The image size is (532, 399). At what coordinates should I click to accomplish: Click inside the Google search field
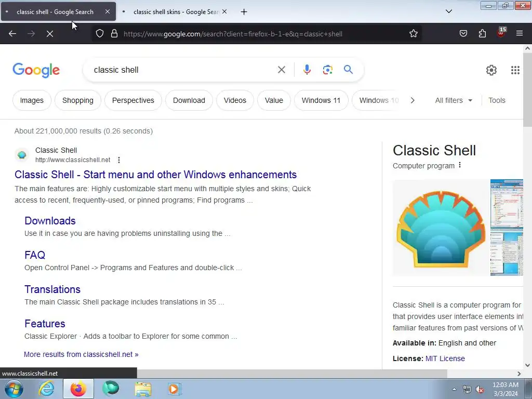point(183,70)
